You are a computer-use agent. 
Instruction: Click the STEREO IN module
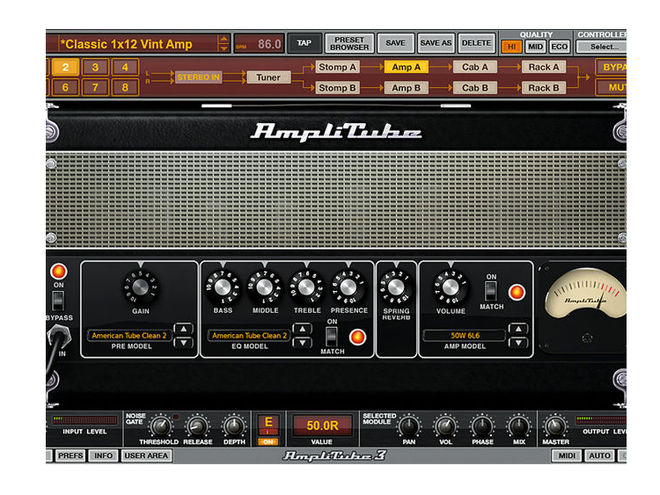[x=198, y=77]
